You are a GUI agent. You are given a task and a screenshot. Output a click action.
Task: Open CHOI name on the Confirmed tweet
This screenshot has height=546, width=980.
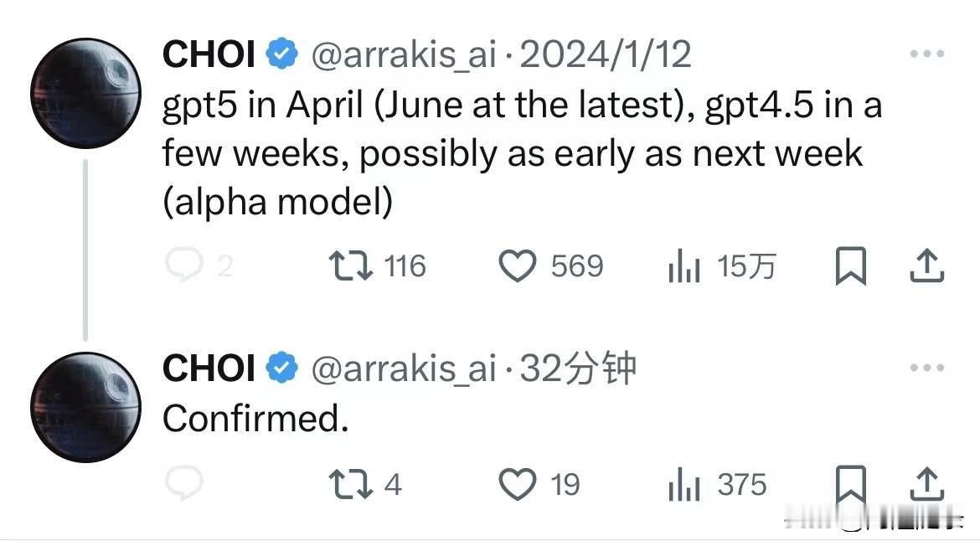click(x=209, y=368)
